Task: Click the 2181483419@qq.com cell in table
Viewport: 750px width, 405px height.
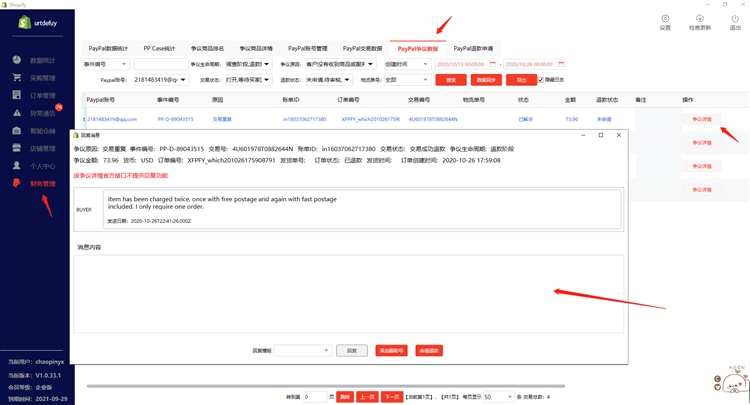Action: [112, 119]
